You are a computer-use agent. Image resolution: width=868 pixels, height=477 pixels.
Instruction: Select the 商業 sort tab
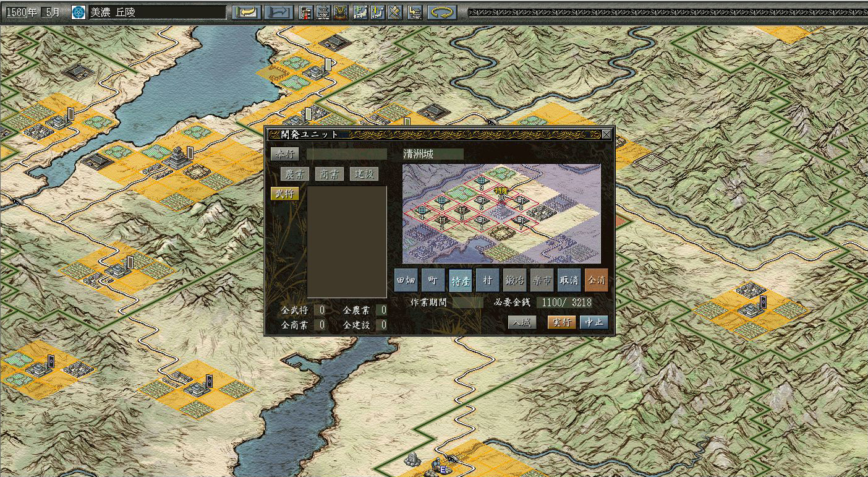(x=330, y=174)
